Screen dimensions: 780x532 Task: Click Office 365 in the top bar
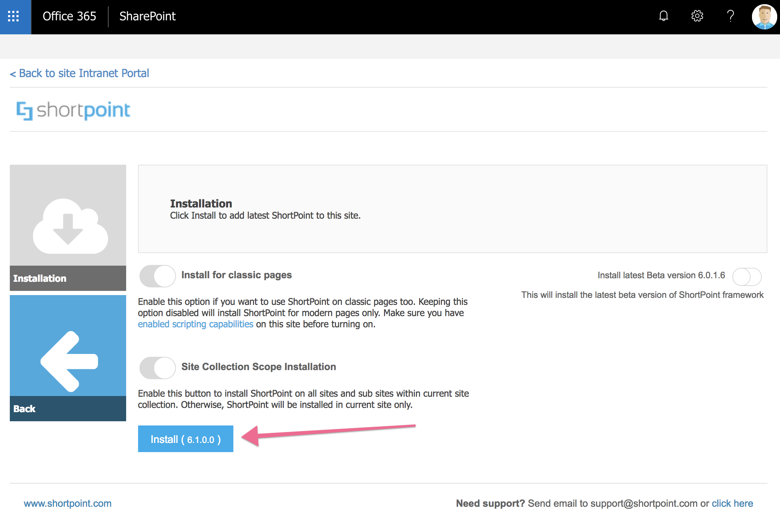coord(69,16)
